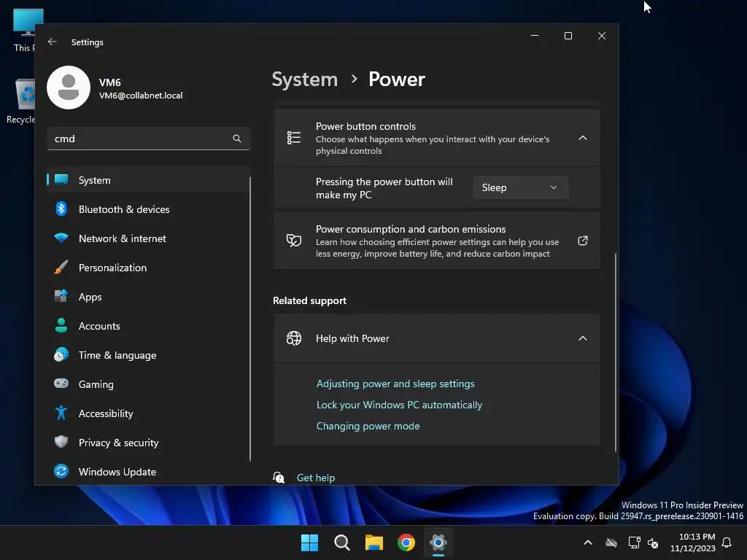Open Bluetooth & devices settings
Image resolution: width=747 pixels, height=560 pixels.
click(148, 209)
